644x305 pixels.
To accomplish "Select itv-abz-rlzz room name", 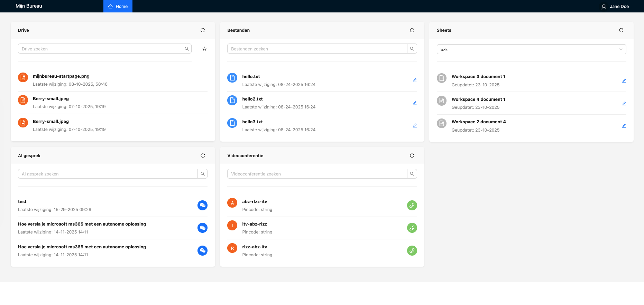I will (x=255, y=224).
